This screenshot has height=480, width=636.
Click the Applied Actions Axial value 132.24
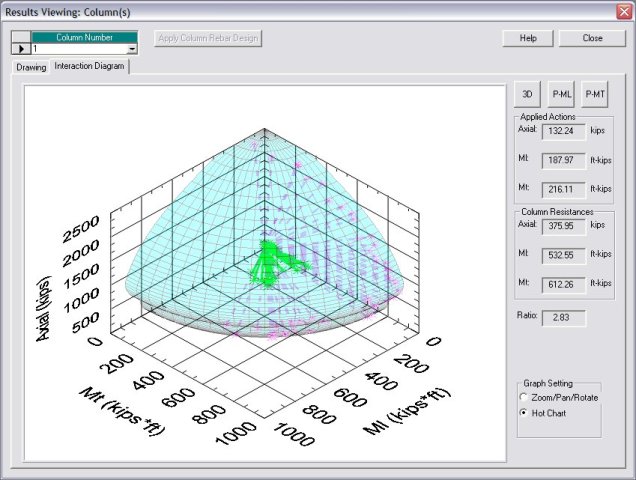tap(564, 131)
